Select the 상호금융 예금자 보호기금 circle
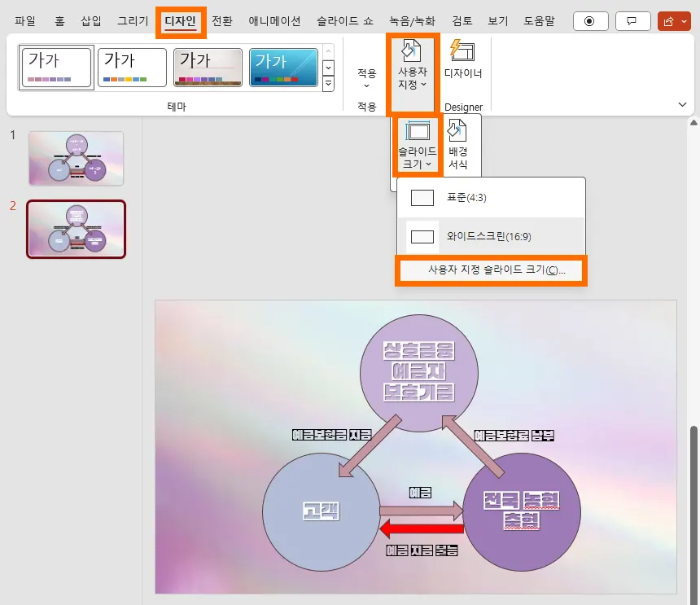700x605 pixels. click(418, 373)
